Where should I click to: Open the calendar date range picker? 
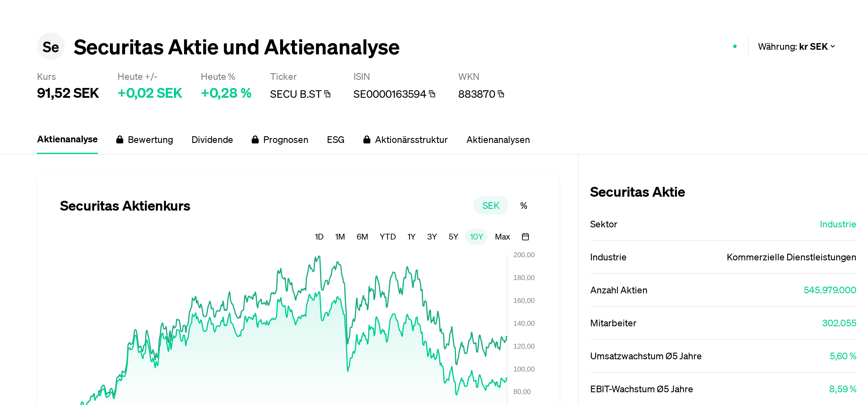pyautogui.click(x=525, y=237)
